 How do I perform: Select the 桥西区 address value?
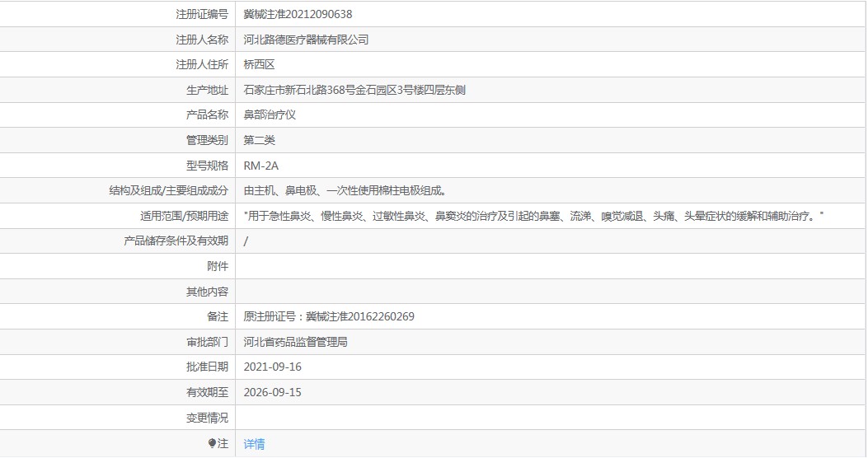pyautogui.click(x=259, y=65)
